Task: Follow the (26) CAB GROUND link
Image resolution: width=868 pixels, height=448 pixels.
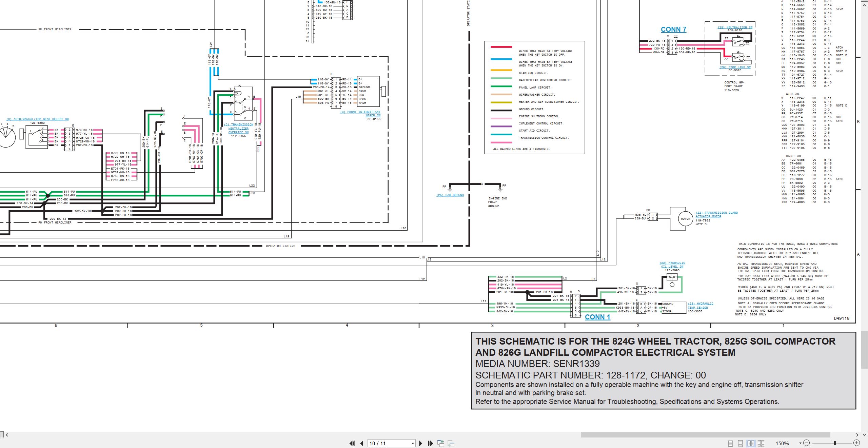Action: (x=450, y=195)
